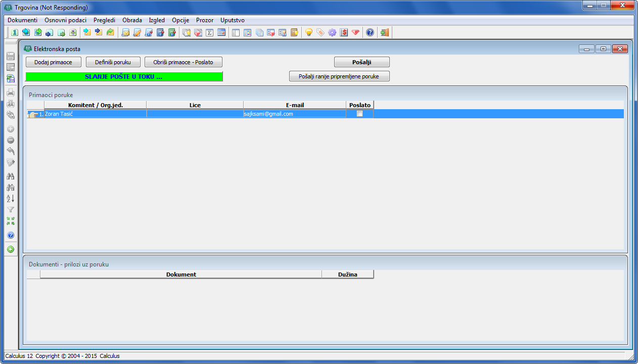Select the sajksami@gmail.com e-mail cell
Viewport: 638px width, 364px height.
tap(295, 114)
